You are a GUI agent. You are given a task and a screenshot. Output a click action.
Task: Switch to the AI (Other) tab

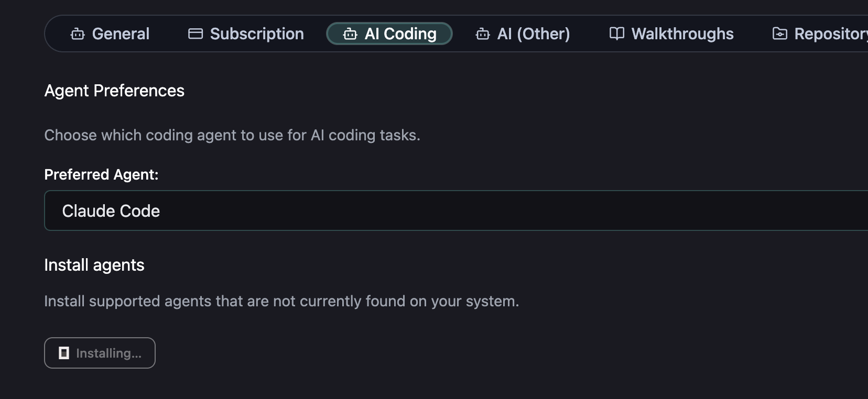pos(522,34)
